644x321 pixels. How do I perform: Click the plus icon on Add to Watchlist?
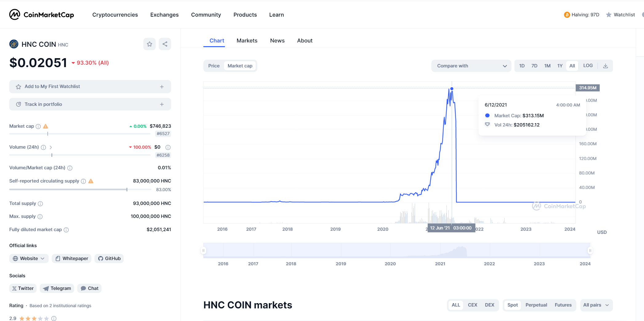tap(162, 87)
